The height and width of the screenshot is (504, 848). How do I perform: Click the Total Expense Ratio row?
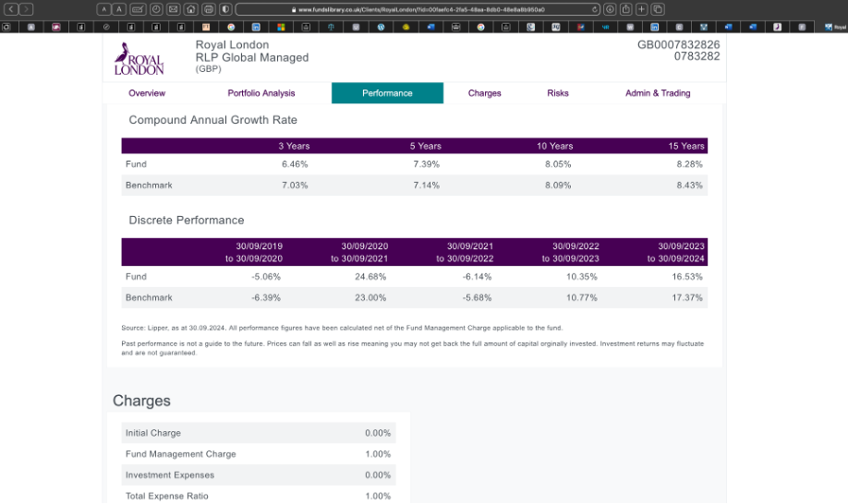coord(259,496)
